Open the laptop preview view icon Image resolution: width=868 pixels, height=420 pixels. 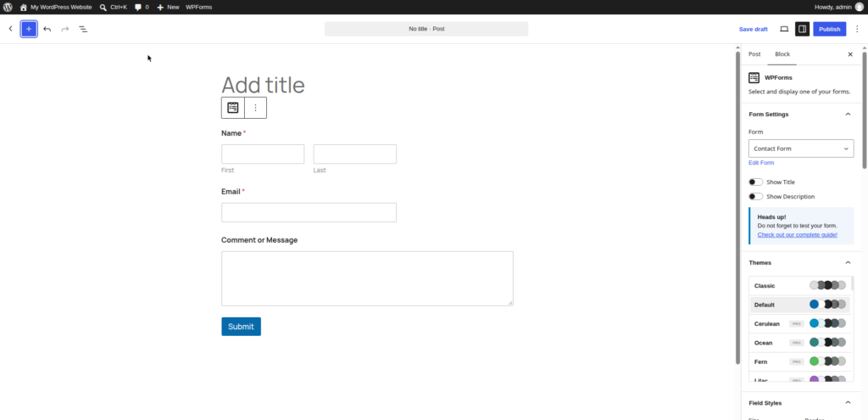784,29
